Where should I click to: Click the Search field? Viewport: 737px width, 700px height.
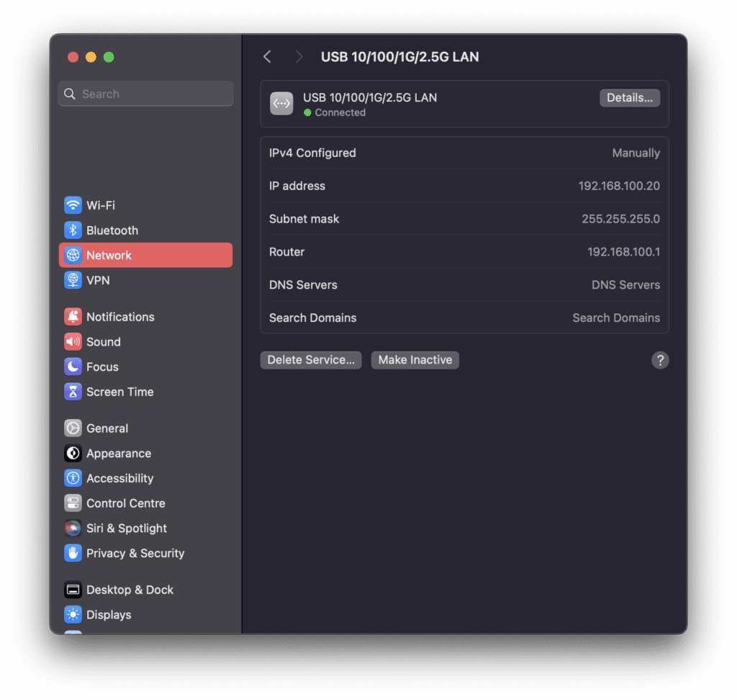[145, 94]
